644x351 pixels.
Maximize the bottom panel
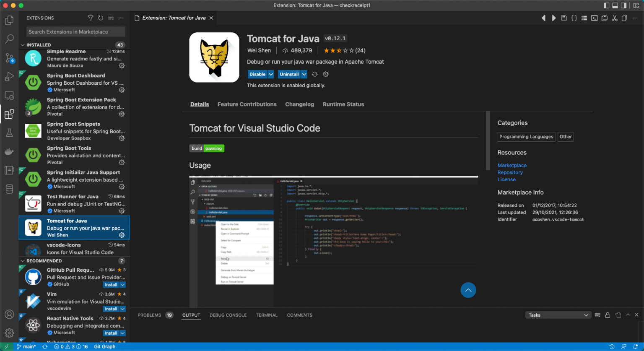click(628, 315)
